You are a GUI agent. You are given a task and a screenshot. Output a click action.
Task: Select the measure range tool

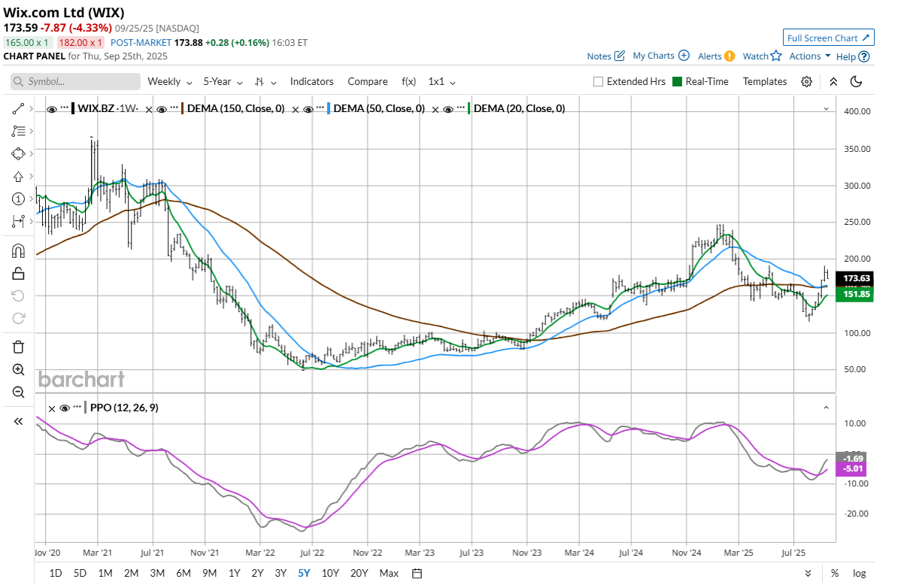pyautogui.click(x=18, y=221)
